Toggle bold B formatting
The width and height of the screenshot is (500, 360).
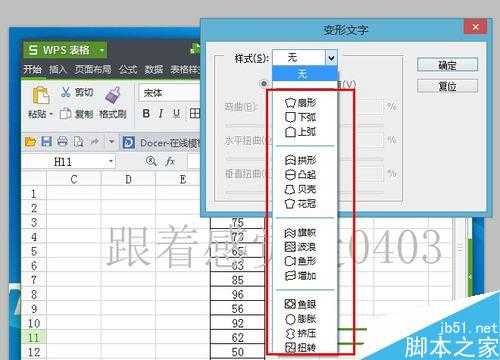pos(146,114)
